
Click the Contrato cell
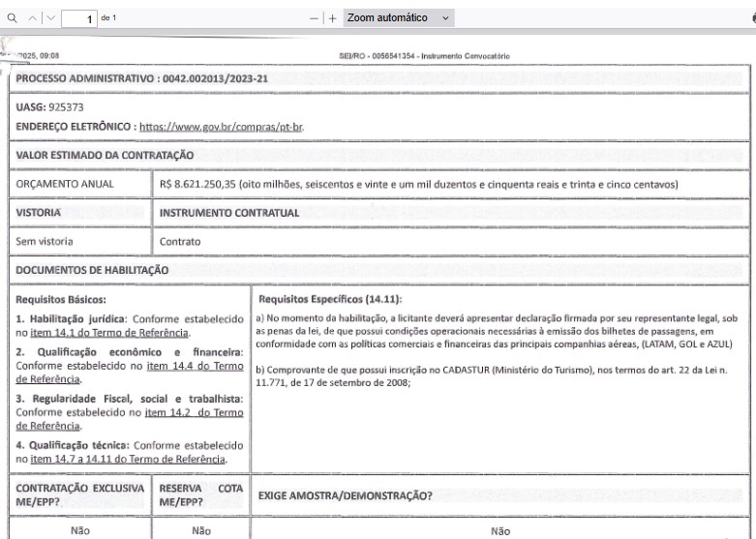(180, 240)
